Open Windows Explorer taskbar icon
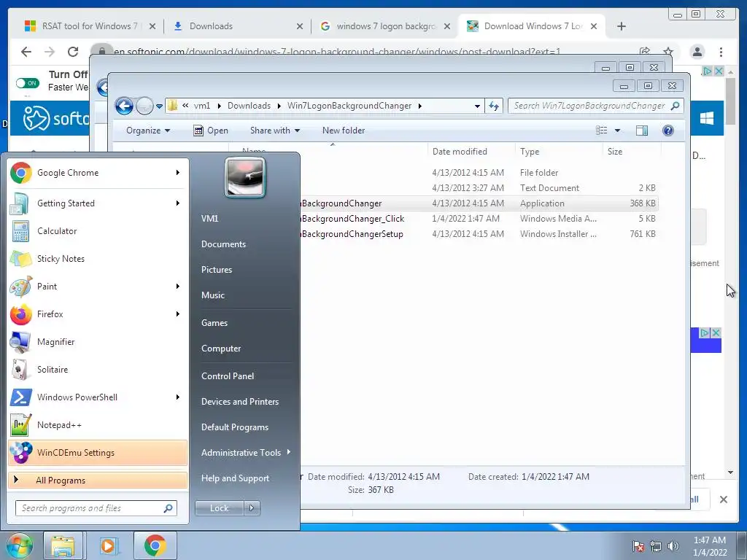Screen dimensions: 747x560 pos(63,545)
